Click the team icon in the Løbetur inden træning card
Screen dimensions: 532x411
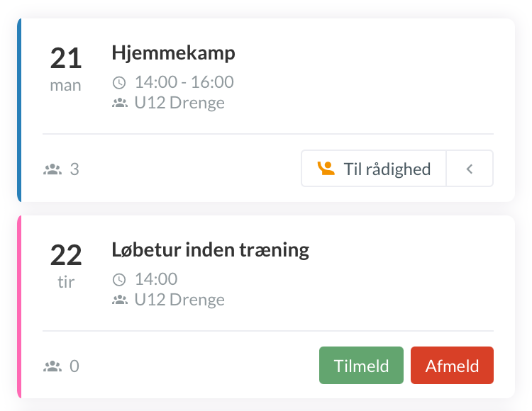119,300
